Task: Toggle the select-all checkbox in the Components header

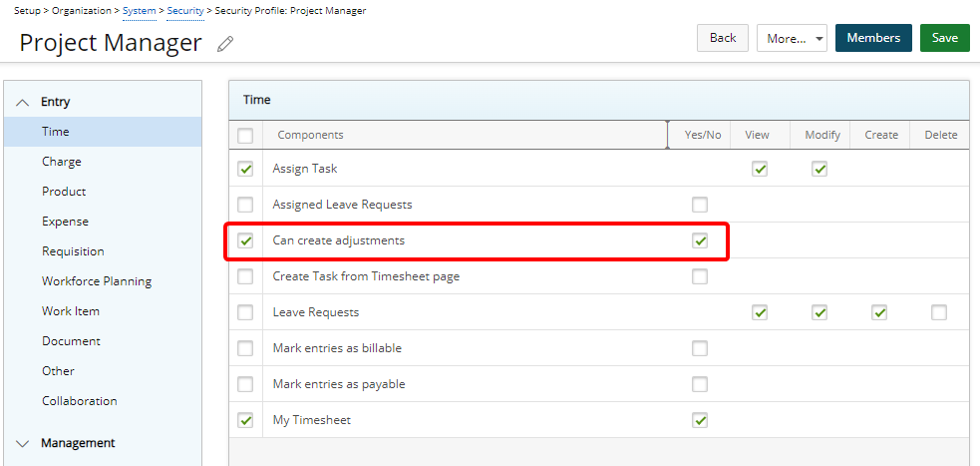Action: 245,136
